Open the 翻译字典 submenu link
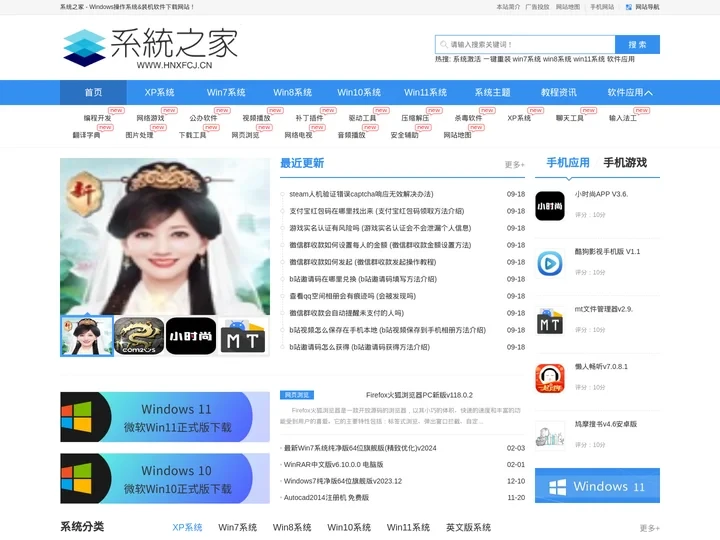720x540 pixels. pos(86,135)
